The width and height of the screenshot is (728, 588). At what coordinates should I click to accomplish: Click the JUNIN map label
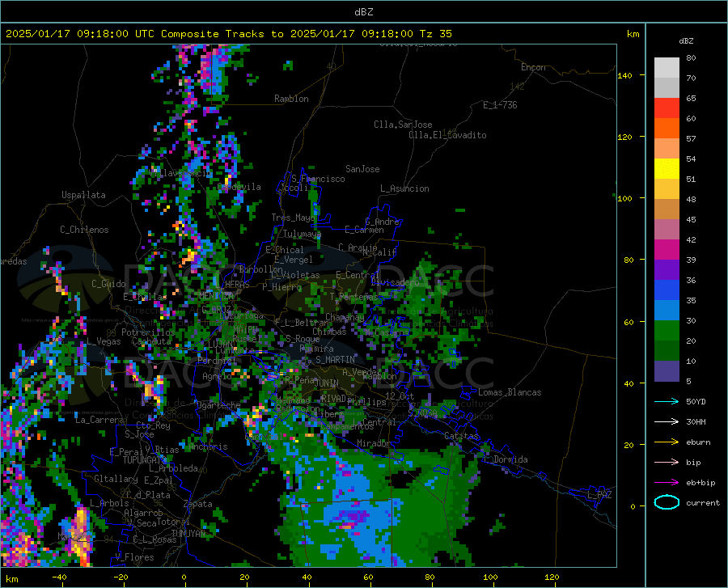click(326, 383)
